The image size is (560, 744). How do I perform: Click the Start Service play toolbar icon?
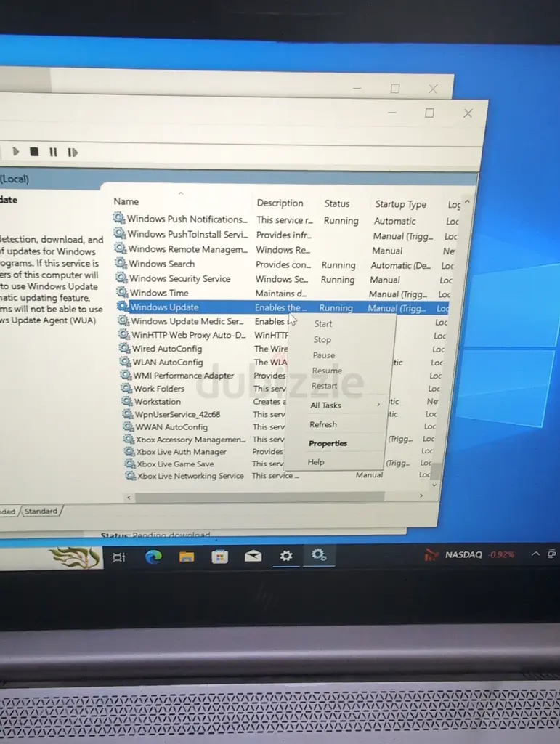[15, 152]
